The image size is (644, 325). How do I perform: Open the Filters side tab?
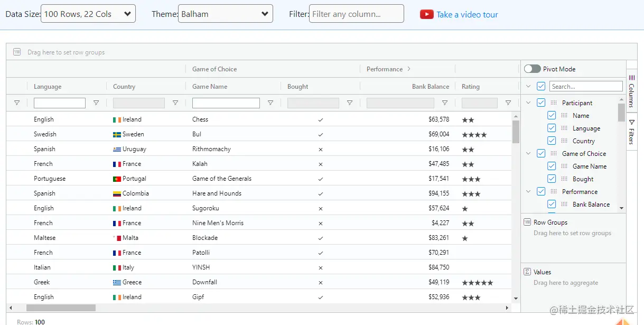pos(631,132)
